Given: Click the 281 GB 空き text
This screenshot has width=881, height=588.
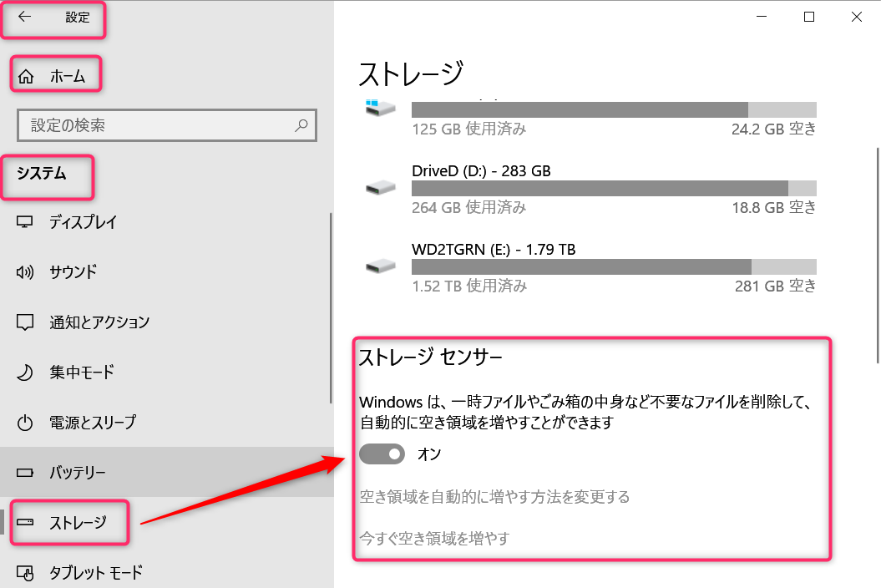Looking at the screenshot, I should pos(776,286).
